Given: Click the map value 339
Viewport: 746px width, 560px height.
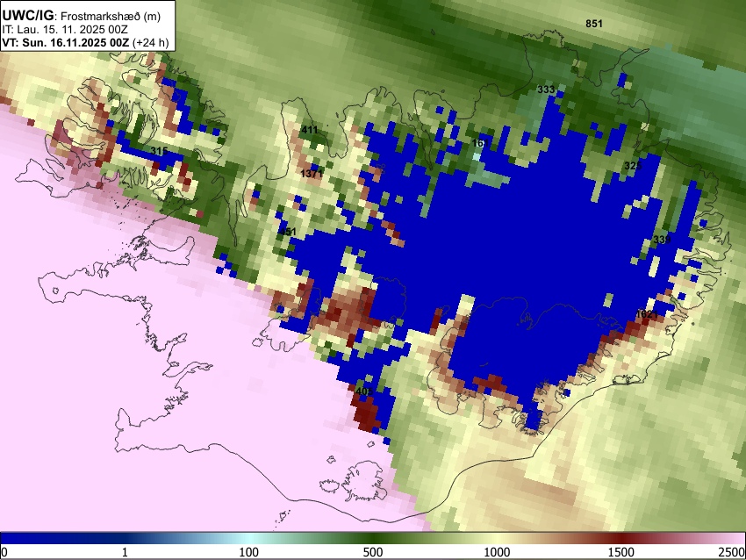Looking at the screenshot, I should [662, 240].
